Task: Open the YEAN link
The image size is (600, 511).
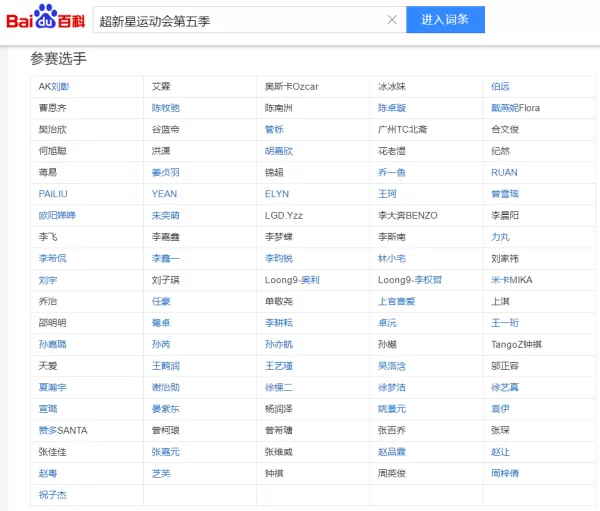Action: coord(164,194)
